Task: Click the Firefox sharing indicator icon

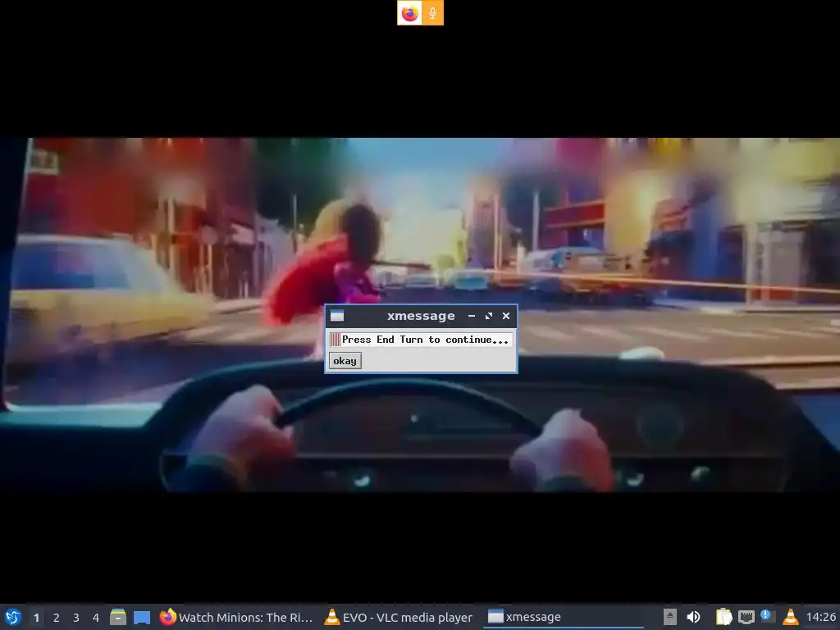Action: tap(410, 13)
